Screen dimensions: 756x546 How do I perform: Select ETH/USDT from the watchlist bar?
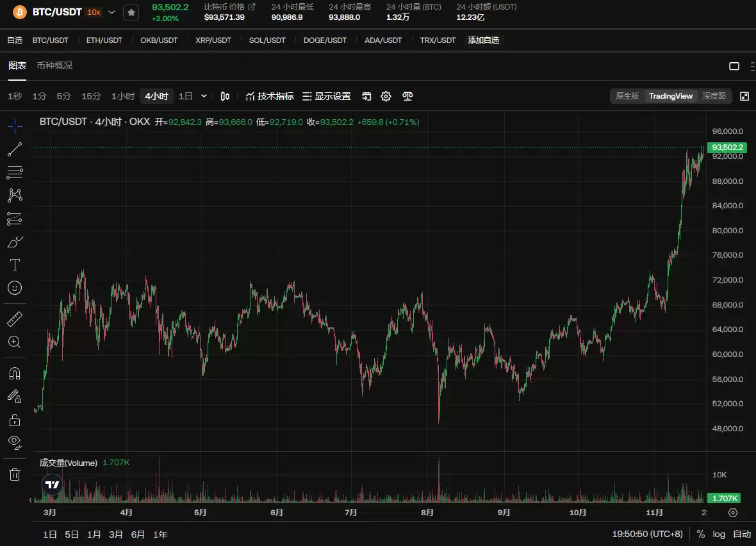[104, 40]
